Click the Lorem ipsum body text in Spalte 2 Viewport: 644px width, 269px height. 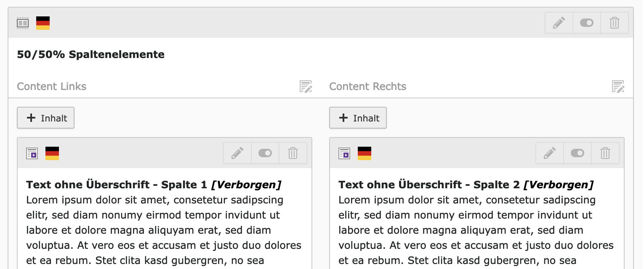[x=476, y=230]
